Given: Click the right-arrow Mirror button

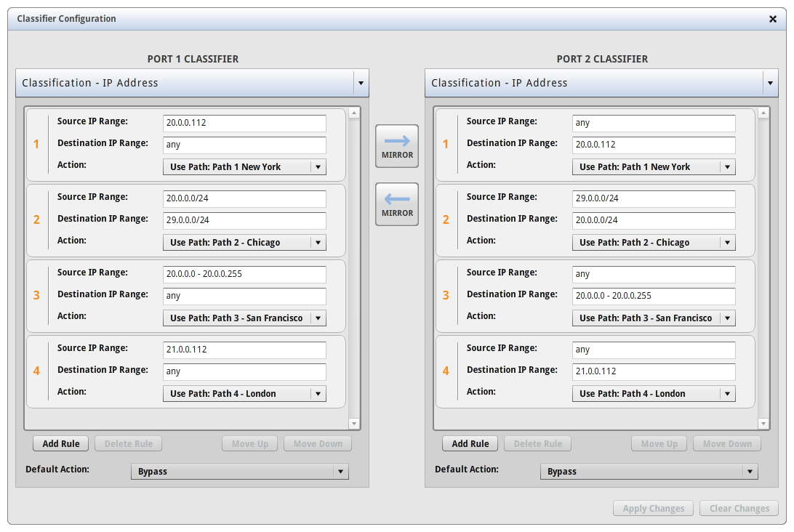Looking at the screenshot, I should point(396,146).
